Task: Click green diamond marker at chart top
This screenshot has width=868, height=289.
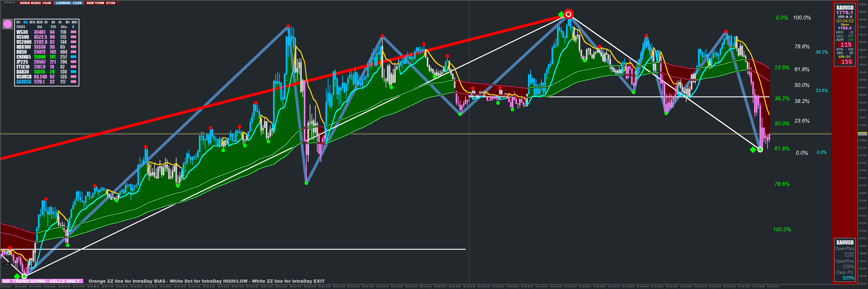Action: pyautogui.click(x=561, y=14)
